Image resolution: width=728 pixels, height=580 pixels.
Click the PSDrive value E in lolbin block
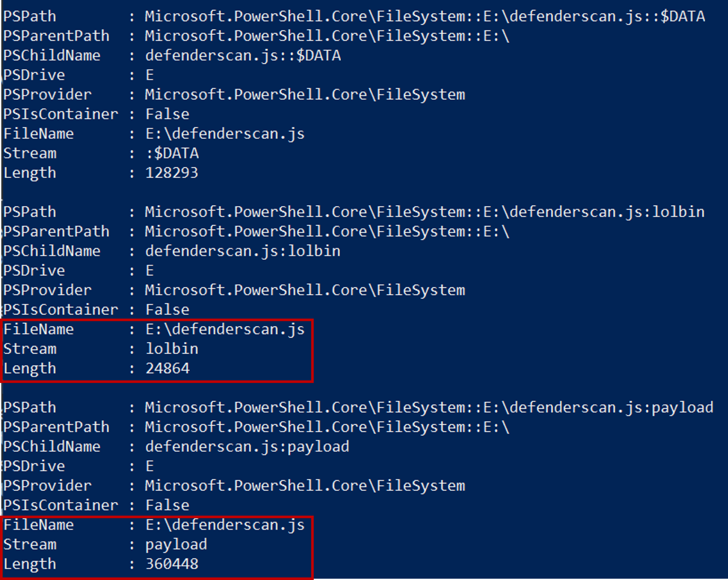[150, 270]
